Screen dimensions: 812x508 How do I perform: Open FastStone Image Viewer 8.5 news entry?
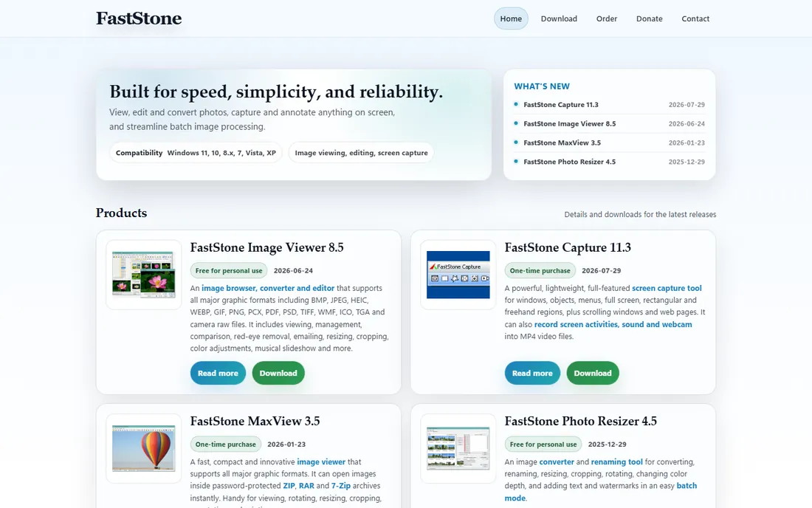point(570,124)
